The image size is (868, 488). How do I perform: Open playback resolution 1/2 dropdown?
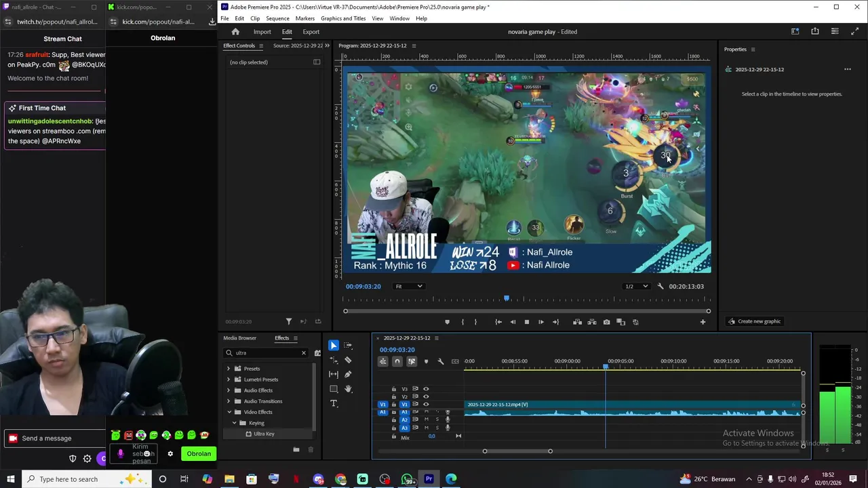[636, 286]
